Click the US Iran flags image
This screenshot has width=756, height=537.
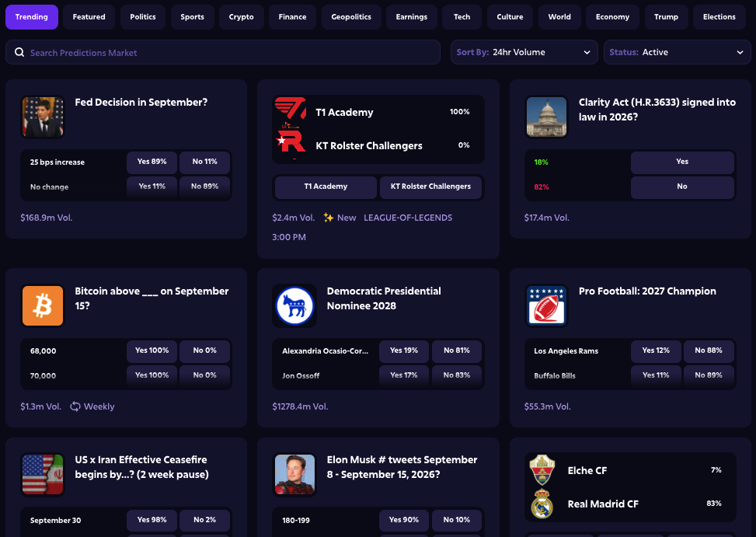(43, 474)
